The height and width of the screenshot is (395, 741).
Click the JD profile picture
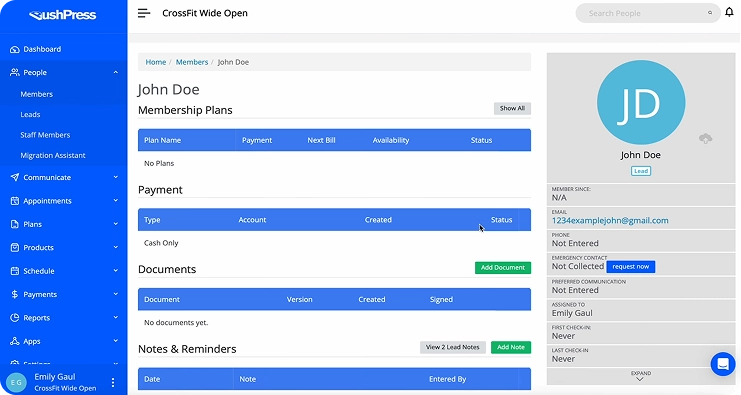[x=641, y=102]
